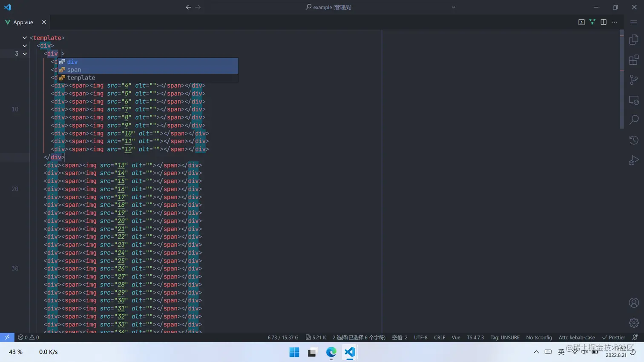Screen dimensions: 644x362
Task: Click the src value "20" in code
Action: [x=121, y=221]
